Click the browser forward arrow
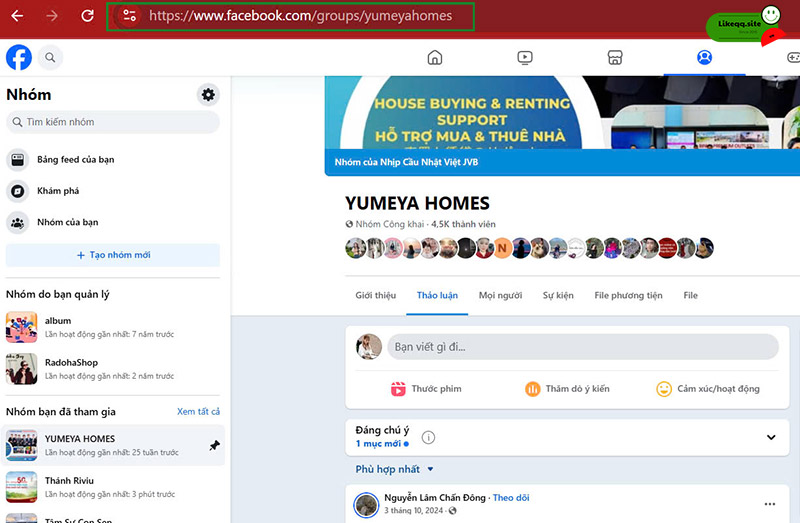Viewport: 800px width, 523px height. pos(52,16)
